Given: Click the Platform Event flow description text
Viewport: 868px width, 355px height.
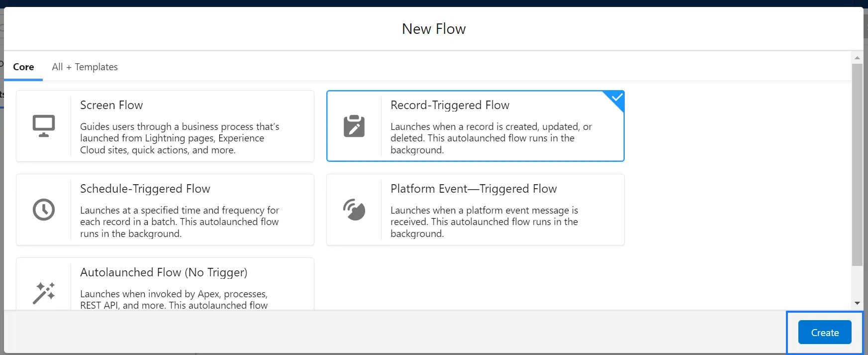Looking at the screenshot, I should click(484, 222).
